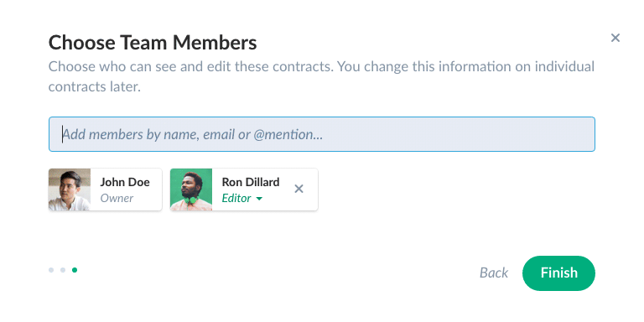Click the green Finish button
This screenshot has width=644, height=322.
[x=558, y=273]
